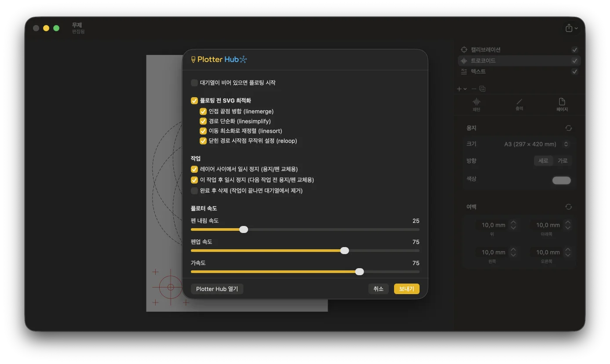Image resolution: width=610 pixels, height=364 pixels.
Task: Click the 왼쪽 left margin input field
Action: point(492,252)
